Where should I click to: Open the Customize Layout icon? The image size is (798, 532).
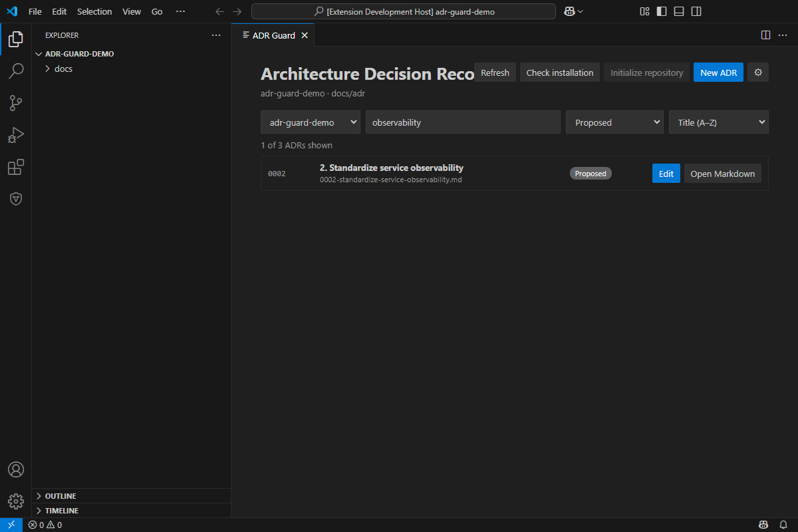coord(644,11)
